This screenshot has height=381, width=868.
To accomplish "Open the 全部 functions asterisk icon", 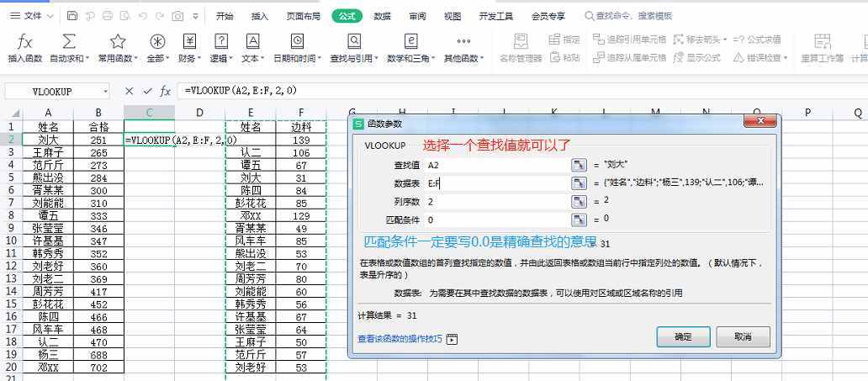I will click(158, 41).
